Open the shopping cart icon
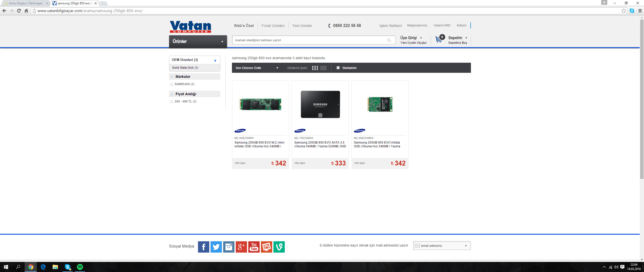The image size is (644, 272). (x=438, y=40)
